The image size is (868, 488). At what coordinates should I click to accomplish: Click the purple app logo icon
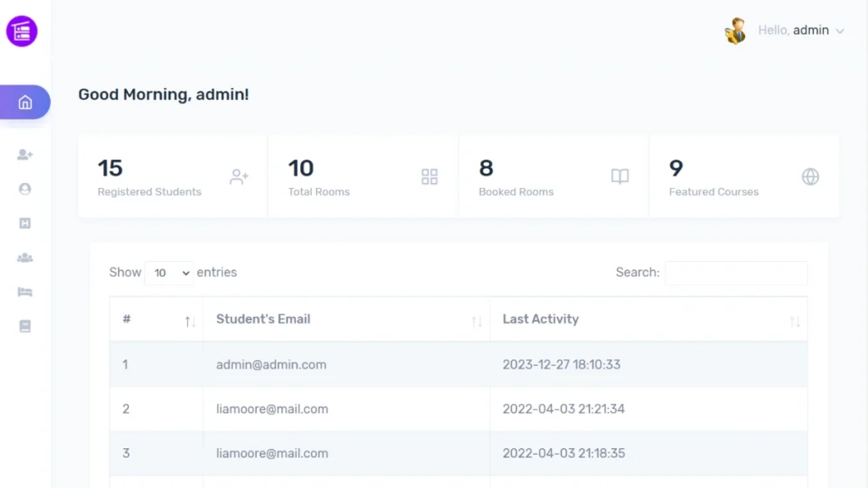(21, 31)
